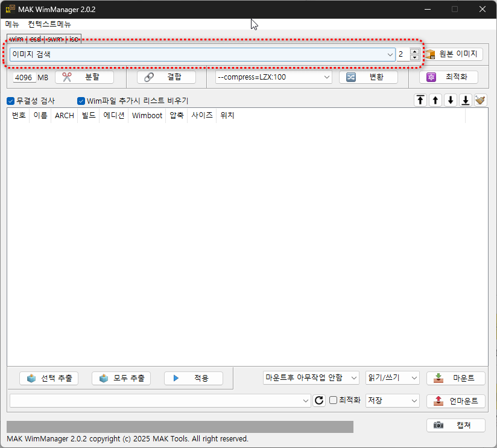Expand the 이미지 검색 combo box
This screenshot has height=448, width=497.
[390, 54]
